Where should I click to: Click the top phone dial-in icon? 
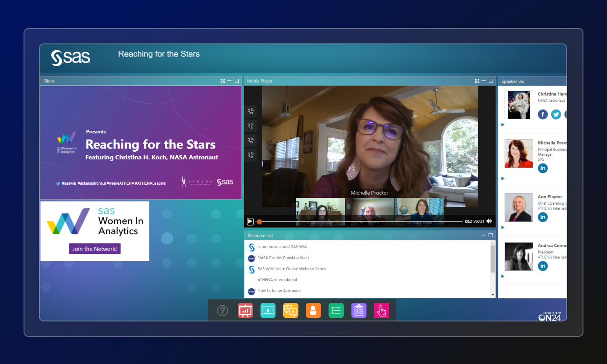pos(251,111)
